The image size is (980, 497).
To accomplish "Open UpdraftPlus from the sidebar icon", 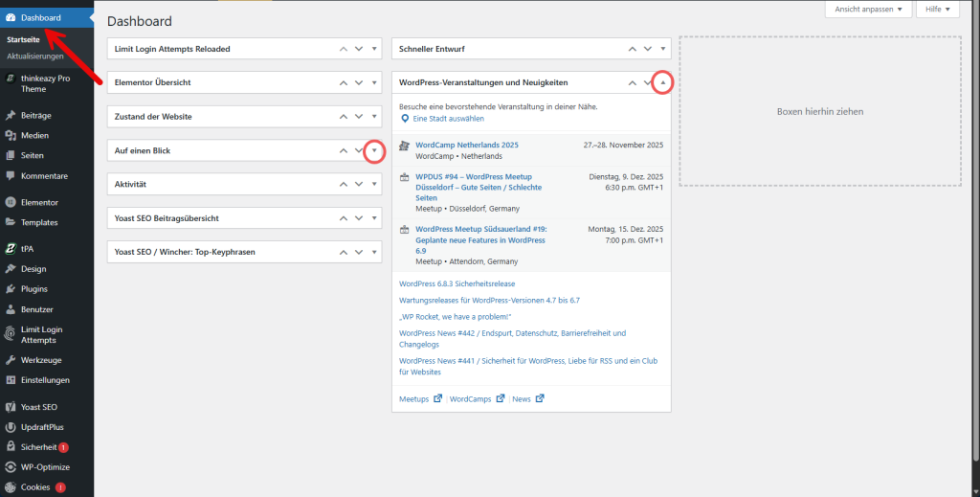I will pos(10,427).
